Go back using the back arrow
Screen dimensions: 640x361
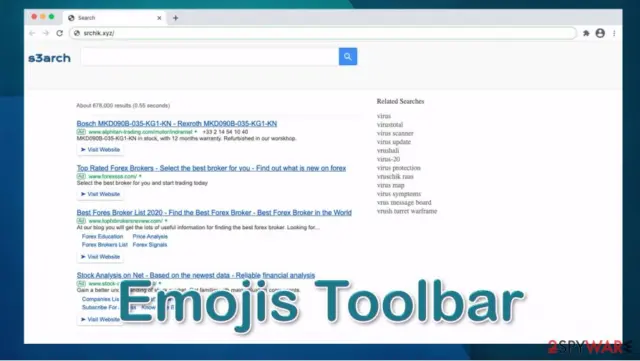32,33
